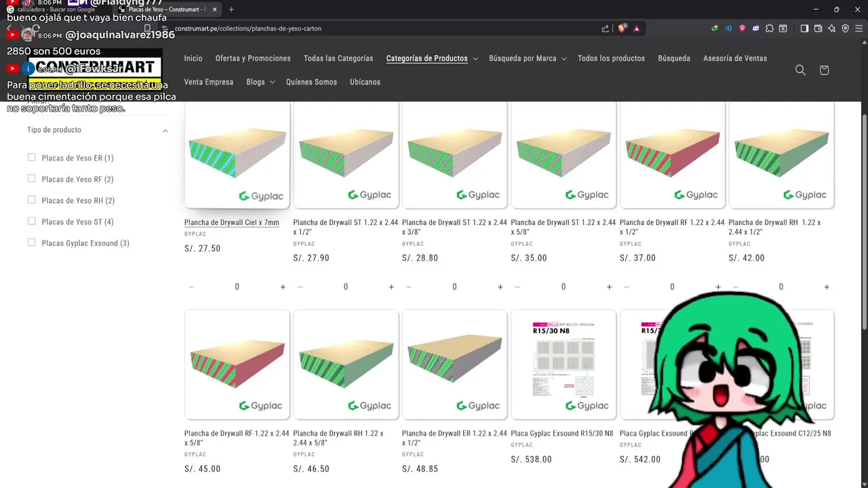Go to Inicio in the navigation
The image size is (868, 488).
pos(193,58)
